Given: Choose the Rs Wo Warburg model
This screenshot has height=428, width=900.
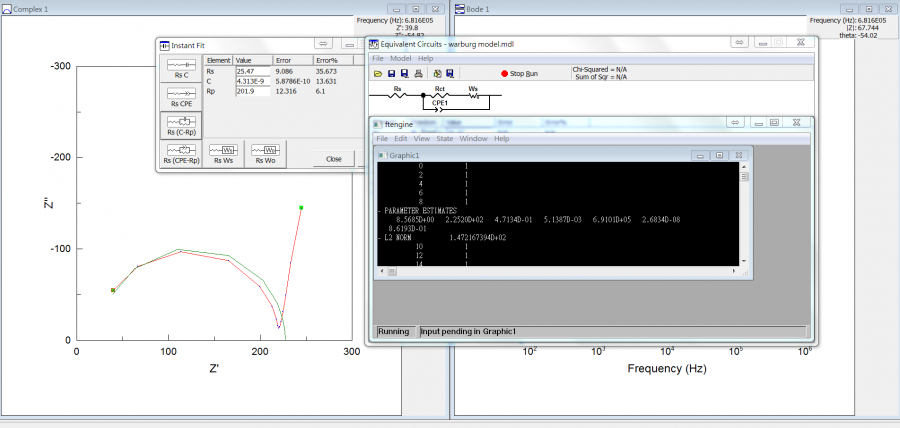Looking at the screenshot, I should (265, 153).
